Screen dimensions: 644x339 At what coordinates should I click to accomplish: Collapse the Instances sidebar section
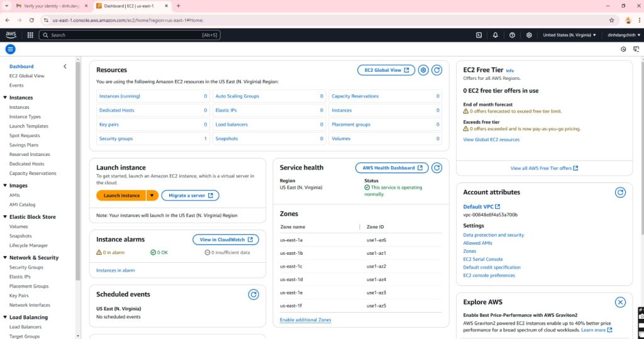click(5, 97)
